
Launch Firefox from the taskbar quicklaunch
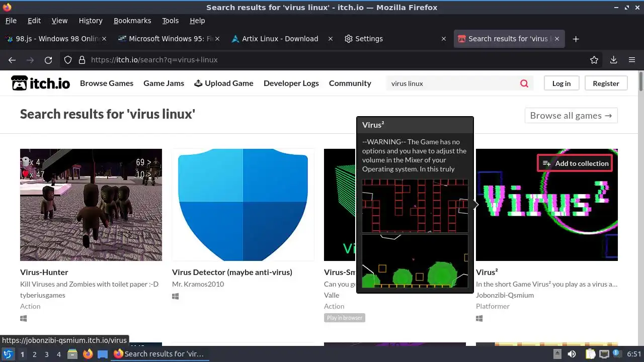point(88,354)
